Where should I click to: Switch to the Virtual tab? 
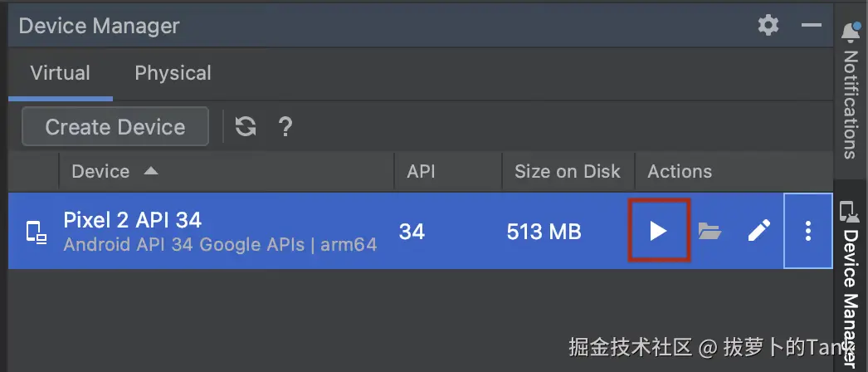point(60,73)
